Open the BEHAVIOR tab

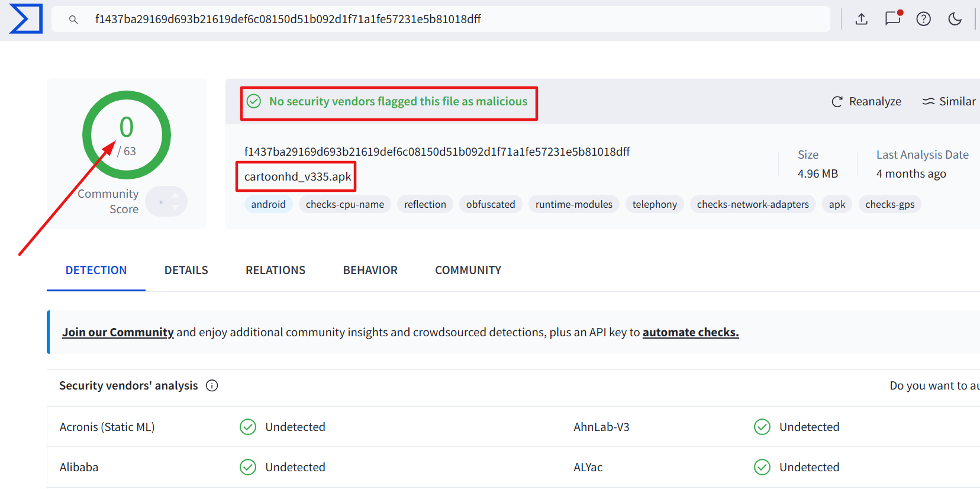370,270
